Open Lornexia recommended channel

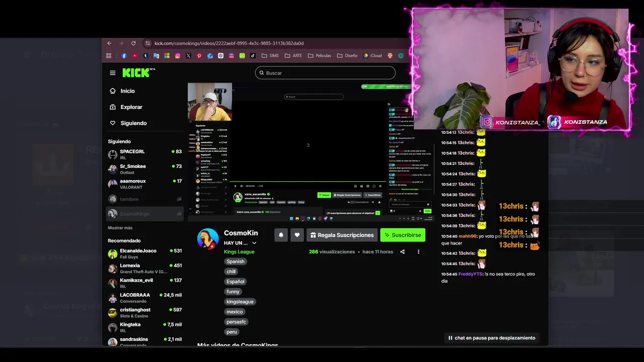coord(145,268)
